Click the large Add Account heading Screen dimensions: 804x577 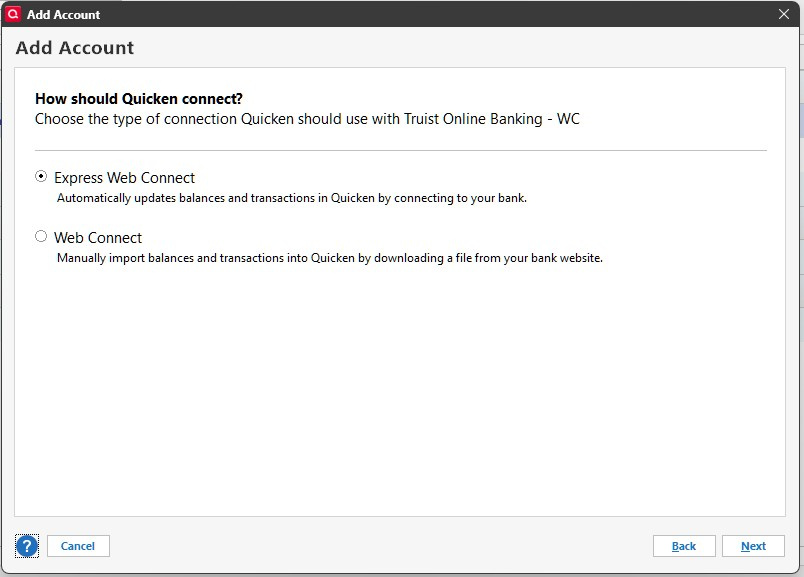75,48
